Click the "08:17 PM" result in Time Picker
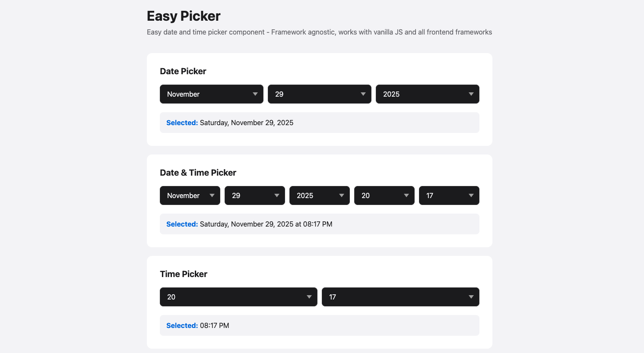 (x=215, y=325)
